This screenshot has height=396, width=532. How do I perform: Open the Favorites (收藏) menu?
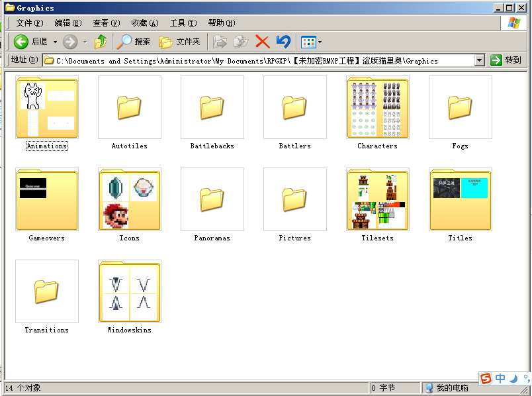(x=145, y=23)
